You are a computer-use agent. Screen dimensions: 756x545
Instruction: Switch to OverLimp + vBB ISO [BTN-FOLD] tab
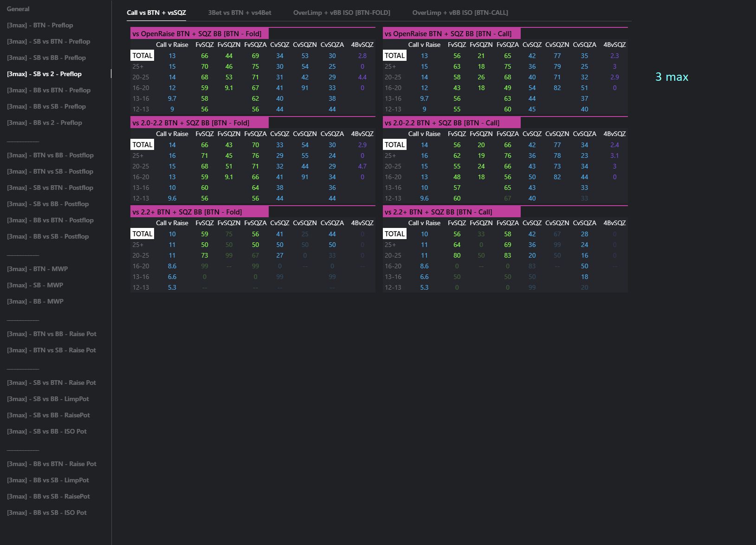click(341, 13)
